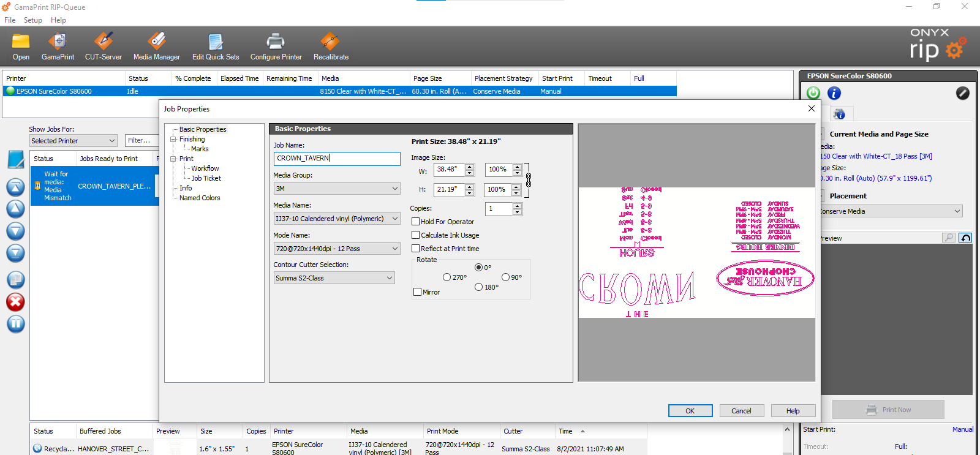Toggle Reflect at Print time checkbox
Viewport: 980px width, 455px height.
point(416,249)
